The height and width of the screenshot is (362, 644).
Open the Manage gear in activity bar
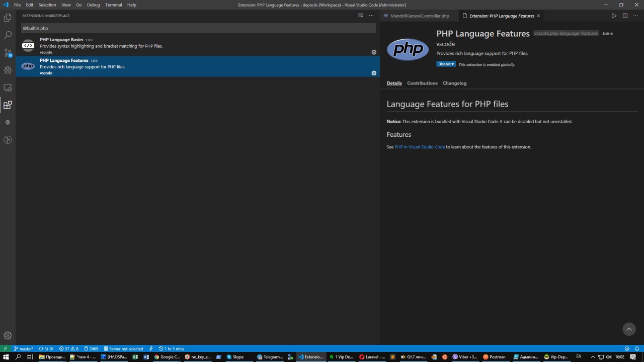coord(8,335)
